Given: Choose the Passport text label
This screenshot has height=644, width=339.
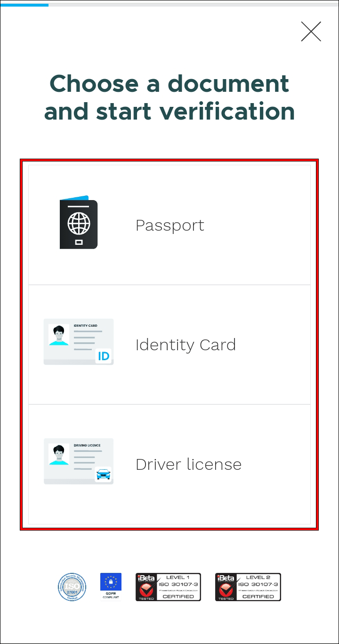Looking at the screenshot, I should (170, 225).
